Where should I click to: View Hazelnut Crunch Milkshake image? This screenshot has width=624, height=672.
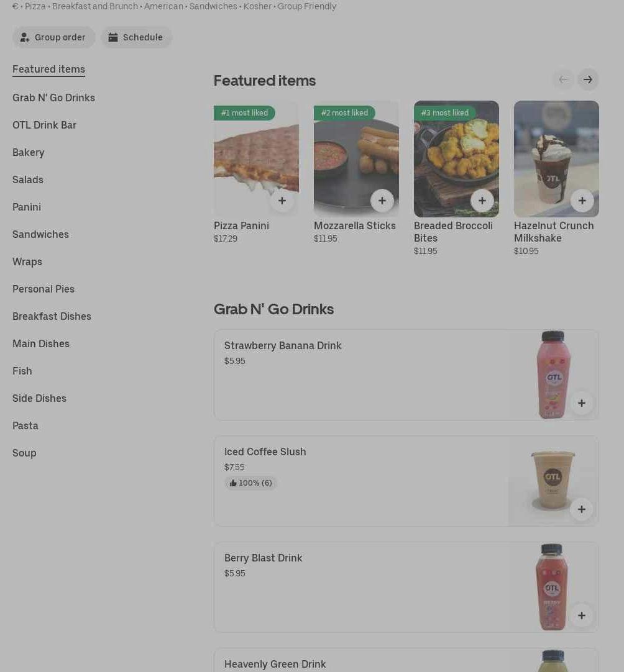(556, 158)
